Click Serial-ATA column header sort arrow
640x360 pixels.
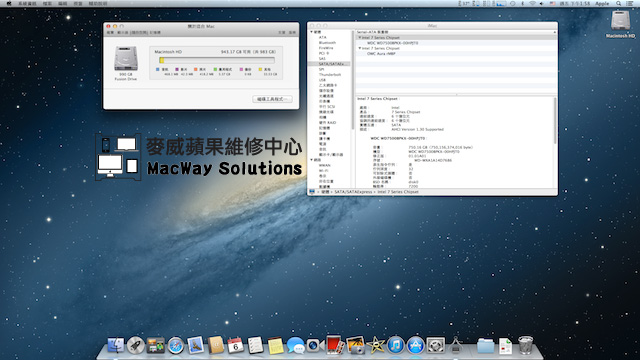[555, 32]
